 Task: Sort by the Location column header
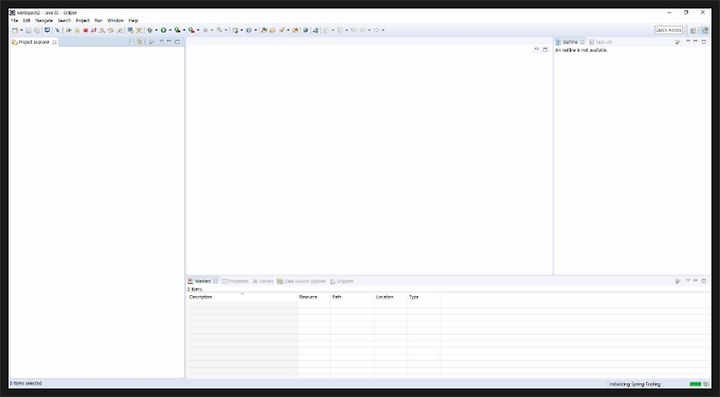tap(390, 297)
